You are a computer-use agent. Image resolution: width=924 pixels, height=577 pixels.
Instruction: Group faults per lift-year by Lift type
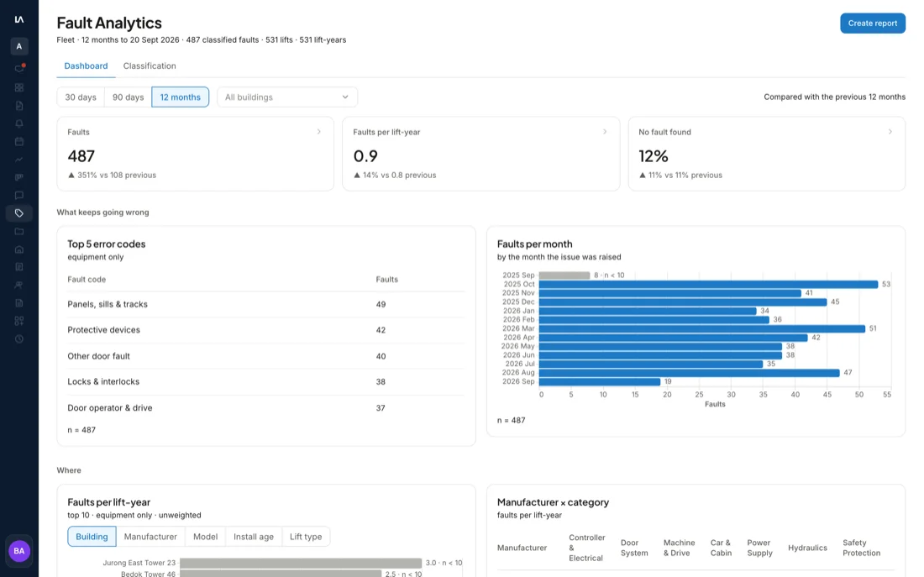(306, 537)
